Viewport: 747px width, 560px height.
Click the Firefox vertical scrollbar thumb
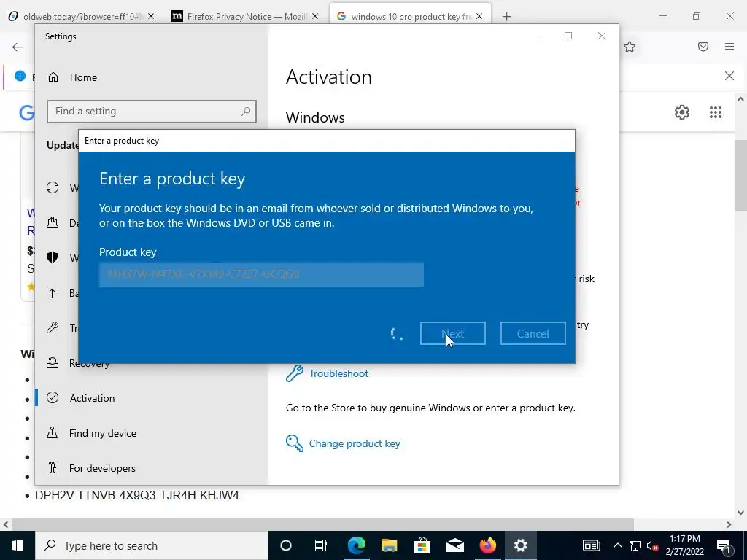740,176
